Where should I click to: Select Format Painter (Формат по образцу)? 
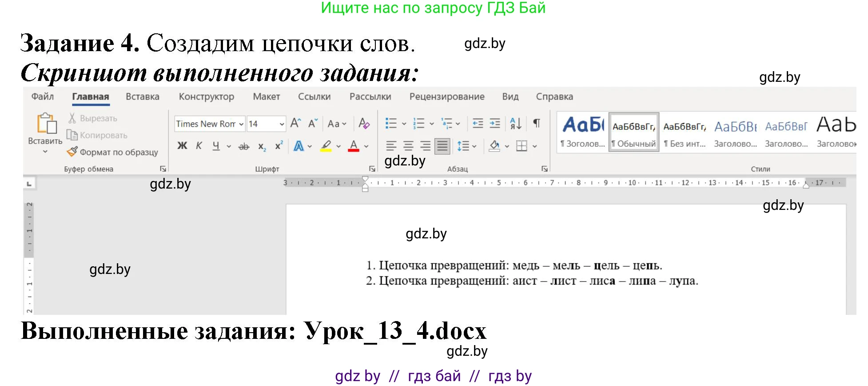click(112, 152)
